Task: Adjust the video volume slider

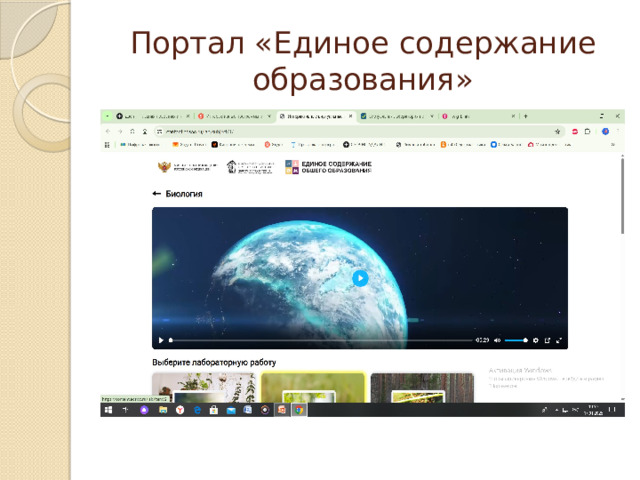Action: (516, 340)
